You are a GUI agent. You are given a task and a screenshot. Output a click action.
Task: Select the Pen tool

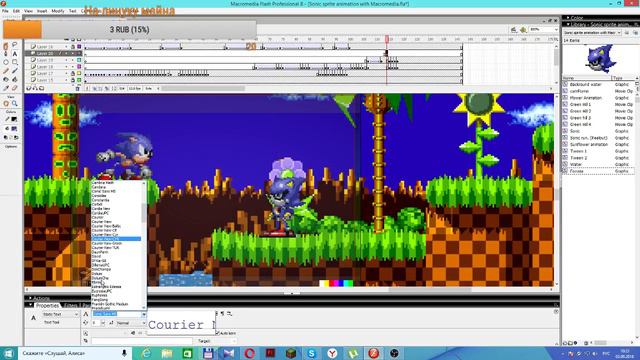coord(6,53)
